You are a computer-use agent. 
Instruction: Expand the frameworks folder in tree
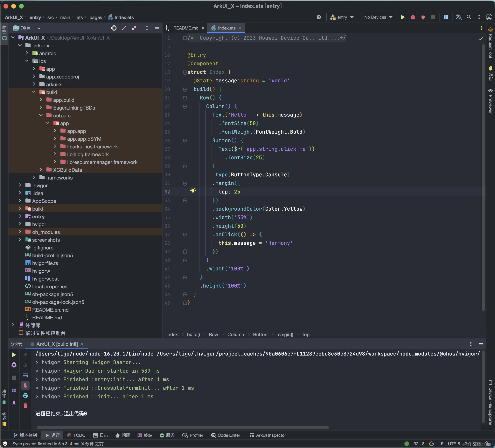coord(34,177)
